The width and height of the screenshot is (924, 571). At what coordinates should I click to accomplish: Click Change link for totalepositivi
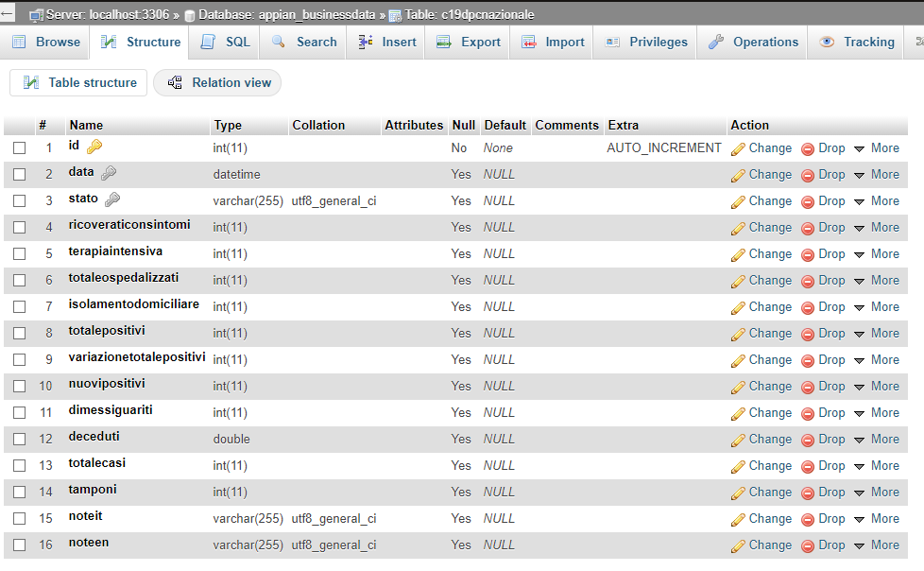pos(770,334)
